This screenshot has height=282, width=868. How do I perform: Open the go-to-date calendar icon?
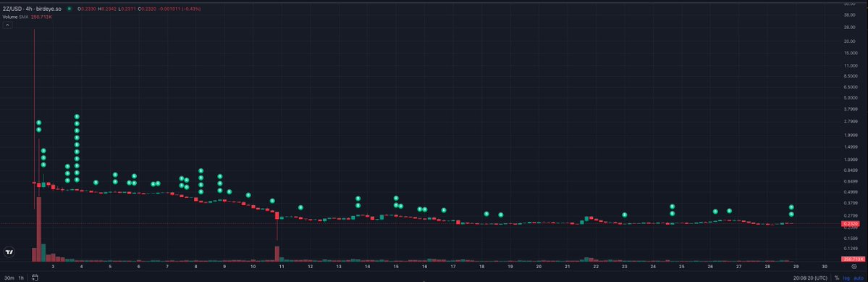pyautogui.click(x=34, y=278)
